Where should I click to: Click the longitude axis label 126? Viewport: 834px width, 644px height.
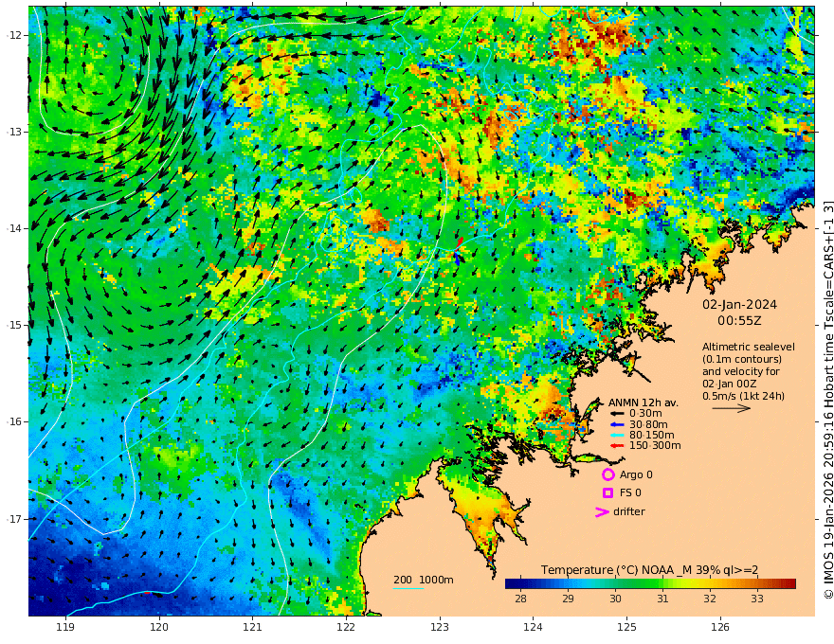[720, 628]
